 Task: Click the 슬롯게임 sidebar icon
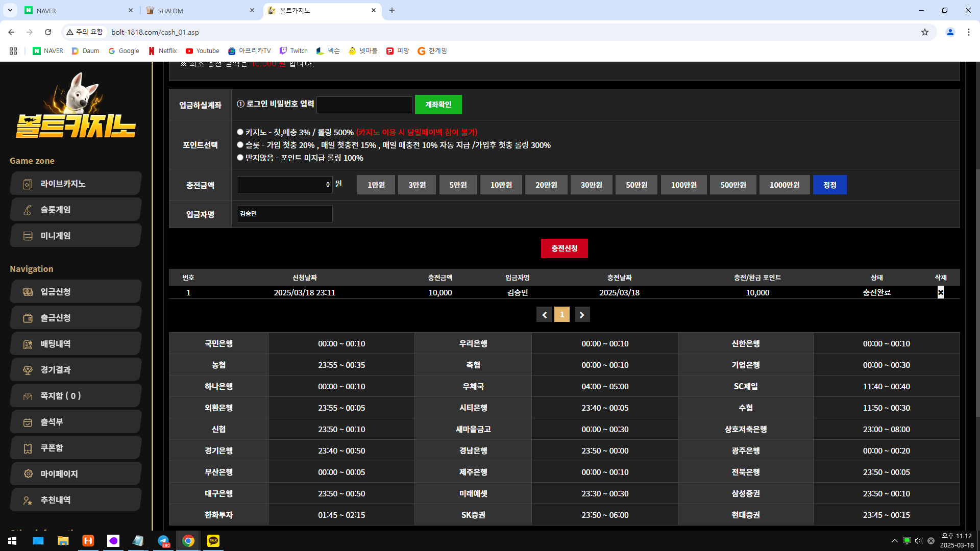28,210
